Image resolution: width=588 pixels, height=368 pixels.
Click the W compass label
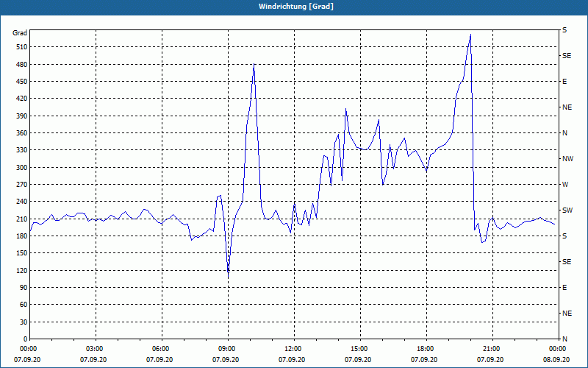565,185
